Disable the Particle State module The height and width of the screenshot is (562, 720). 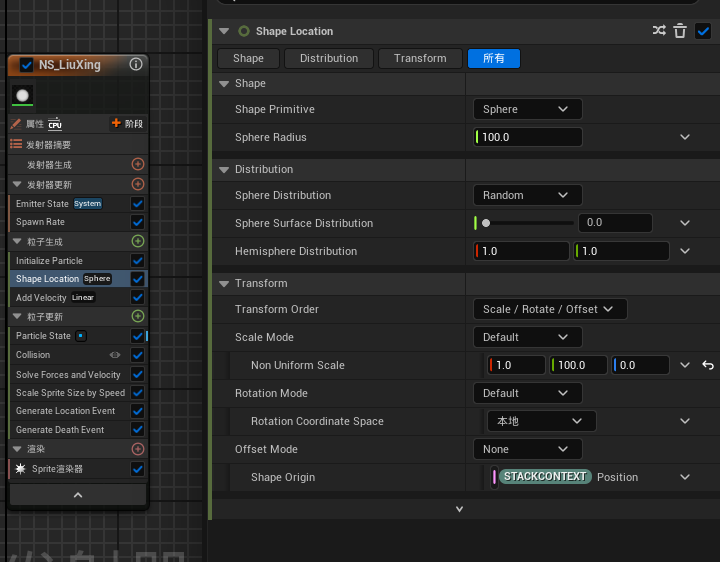point(137,336)
